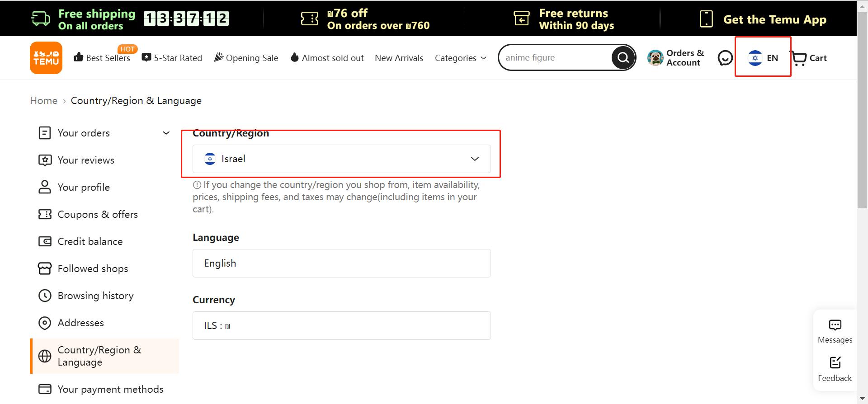
Task: Click the countdown timer digits
Action: pos(186,19)
